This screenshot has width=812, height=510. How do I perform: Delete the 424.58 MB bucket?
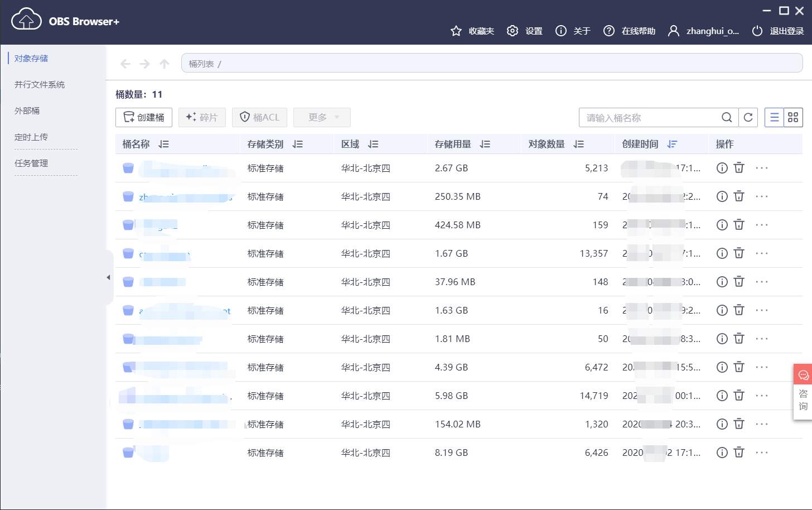tap(739, 224)
